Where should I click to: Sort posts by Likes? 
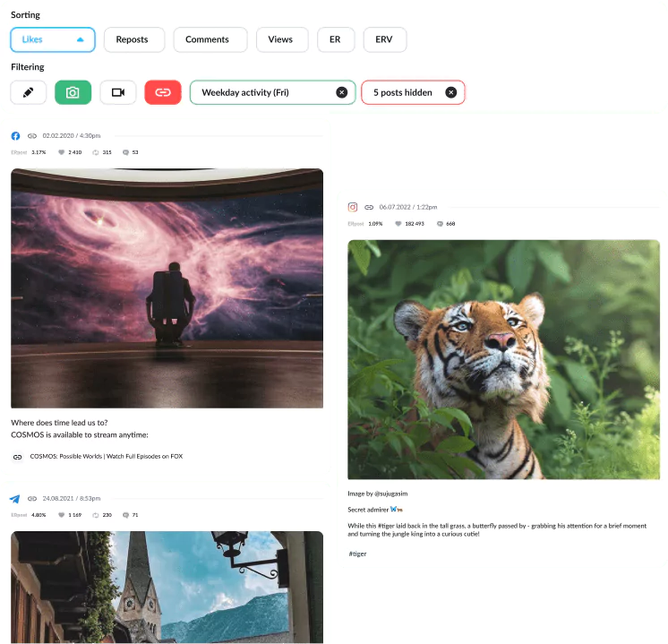[x=53, y=39]
